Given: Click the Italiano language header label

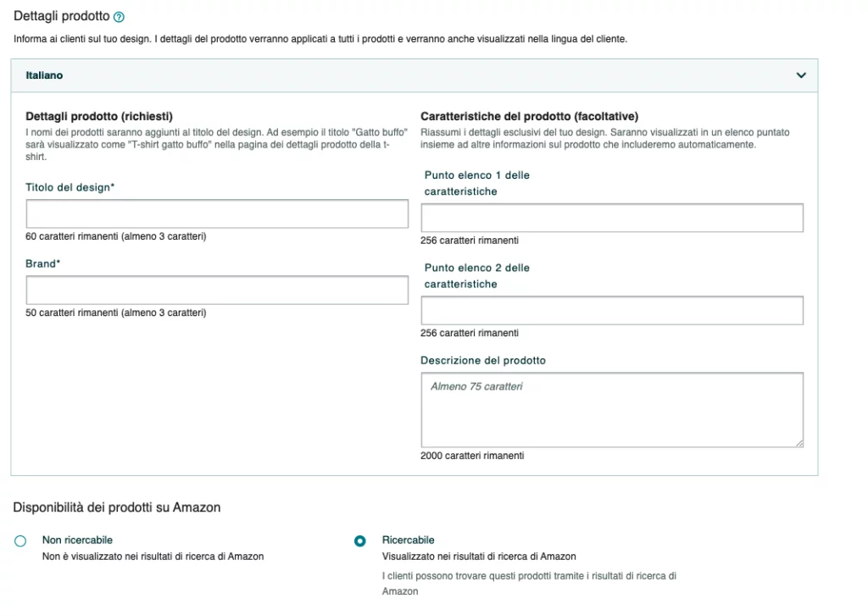Looking at the screenshot, I should click(x=44, y=75).
